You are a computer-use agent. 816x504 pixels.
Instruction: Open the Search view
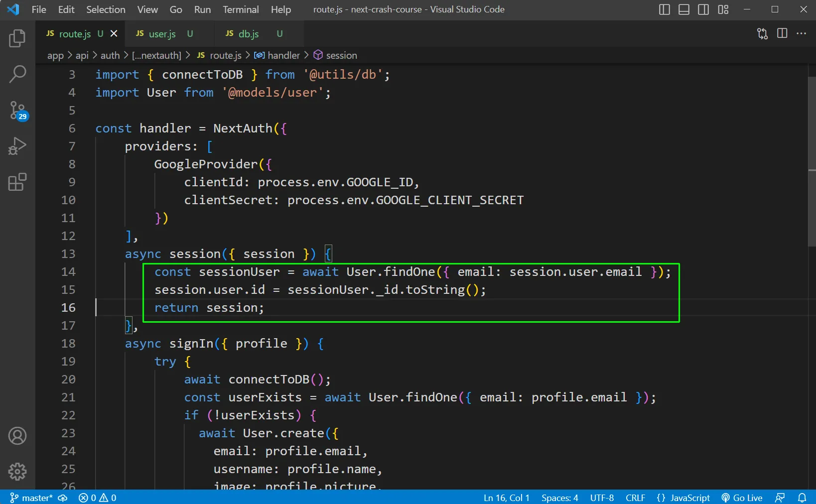click(17, 74)
